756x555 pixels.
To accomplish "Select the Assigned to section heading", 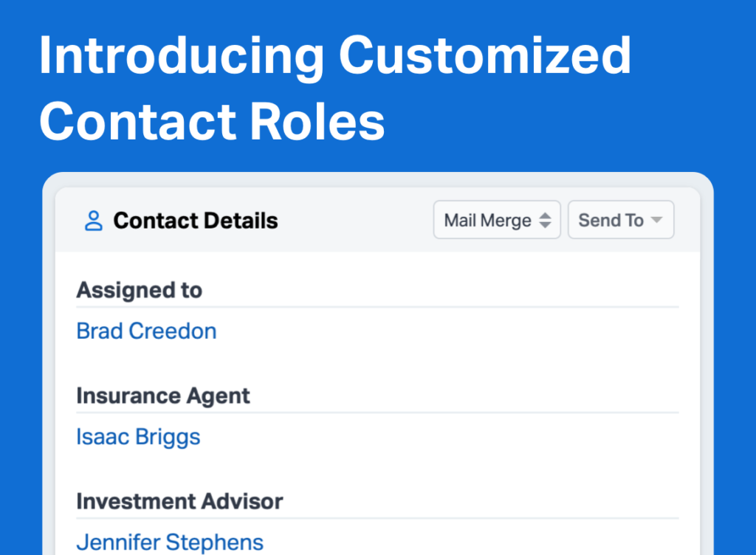I will [x=139, y=290].
